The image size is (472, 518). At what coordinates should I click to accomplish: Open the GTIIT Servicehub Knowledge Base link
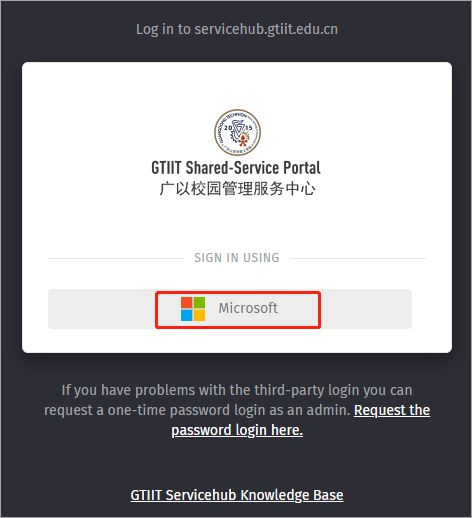tap(237, 495)
